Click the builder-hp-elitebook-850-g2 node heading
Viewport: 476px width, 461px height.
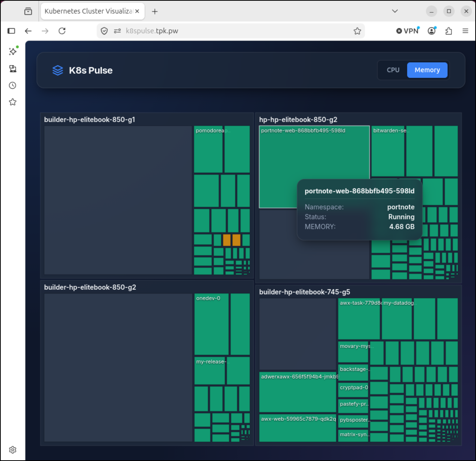90,287
